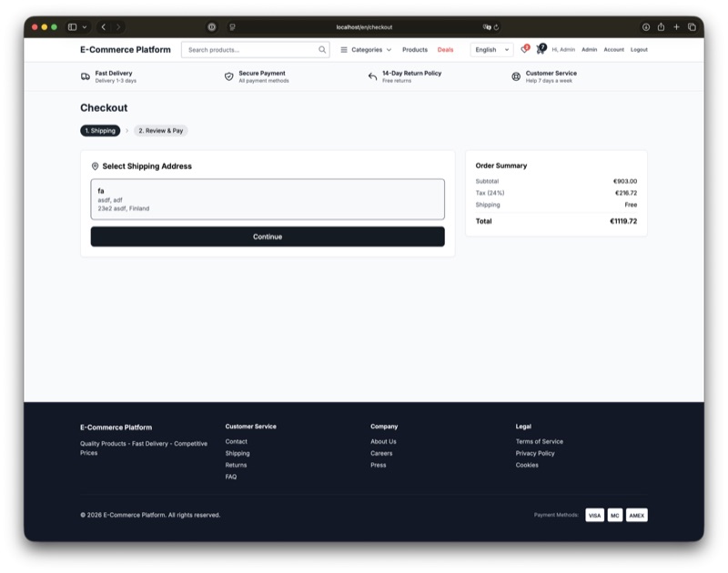Click the €903.00 subtotal value
The image size is (728, 573).
[x=625, y=181]
